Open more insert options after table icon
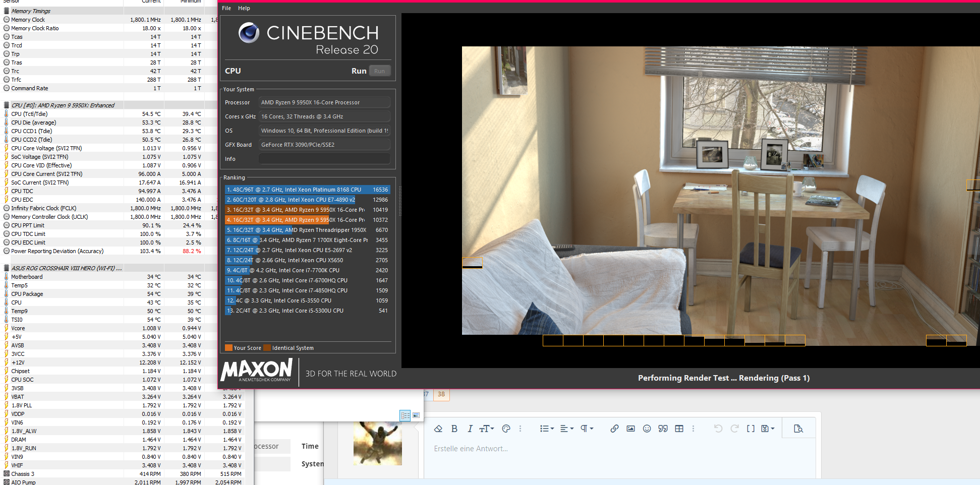This screenshot has width=980, height=485. click(x=693, y=429)
